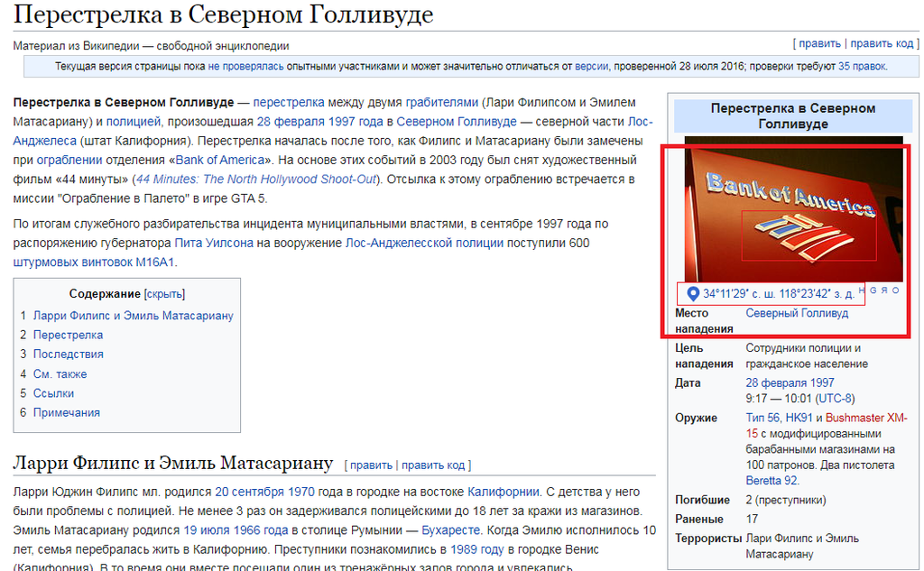Follow the 'грабителями' link
924x571 pixels.
coord(442,102)
